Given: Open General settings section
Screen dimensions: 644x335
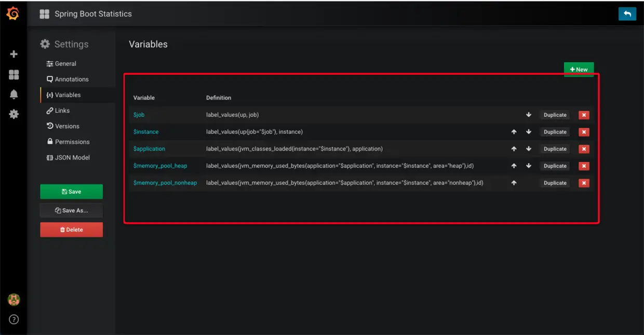Looking at the screenshot, I should 61,63.
